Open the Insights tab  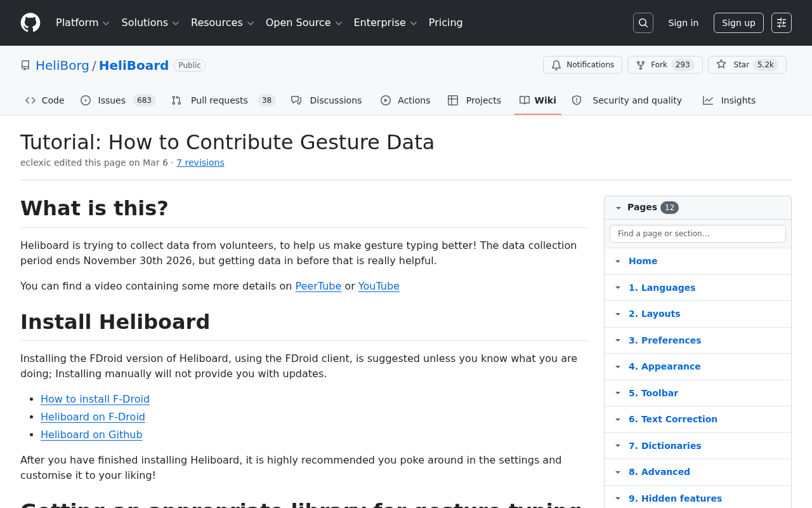coord(730,100)
